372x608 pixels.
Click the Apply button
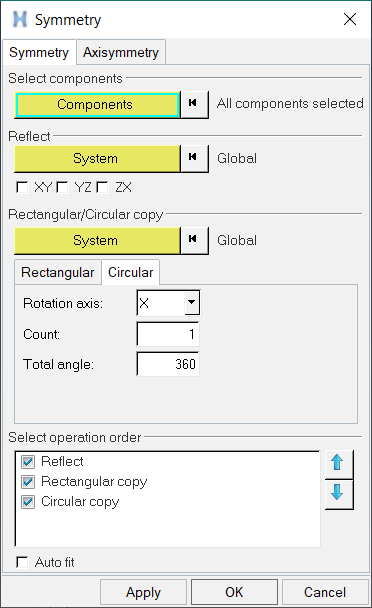click(x=143, y=592)
